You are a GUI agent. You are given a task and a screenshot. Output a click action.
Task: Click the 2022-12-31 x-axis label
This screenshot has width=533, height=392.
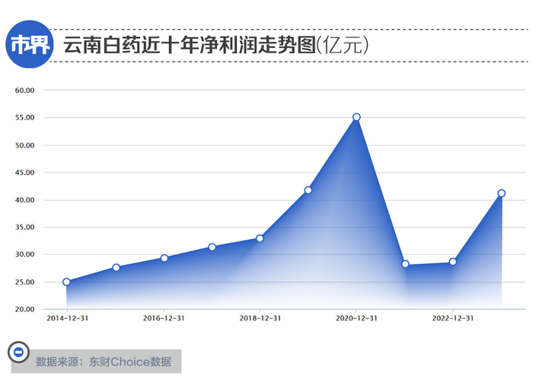(453, 318)
